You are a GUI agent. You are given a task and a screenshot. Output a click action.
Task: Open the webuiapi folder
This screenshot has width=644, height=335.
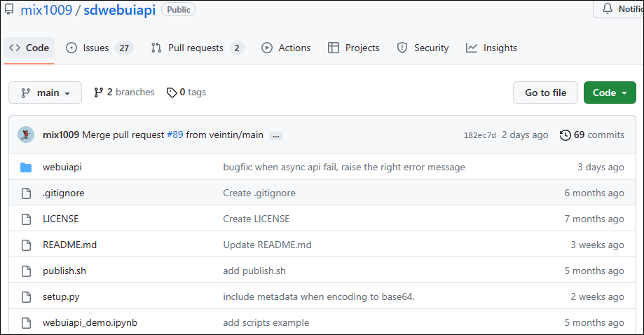(x=62, y=167)
